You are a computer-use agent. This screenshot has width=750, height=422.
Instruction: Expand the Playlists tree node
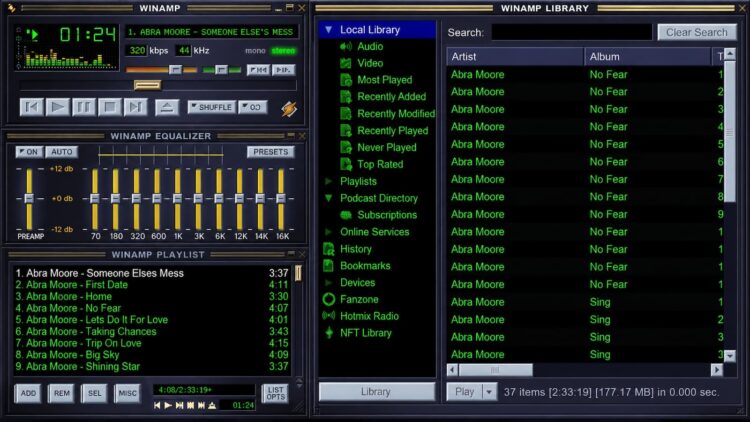329,181
